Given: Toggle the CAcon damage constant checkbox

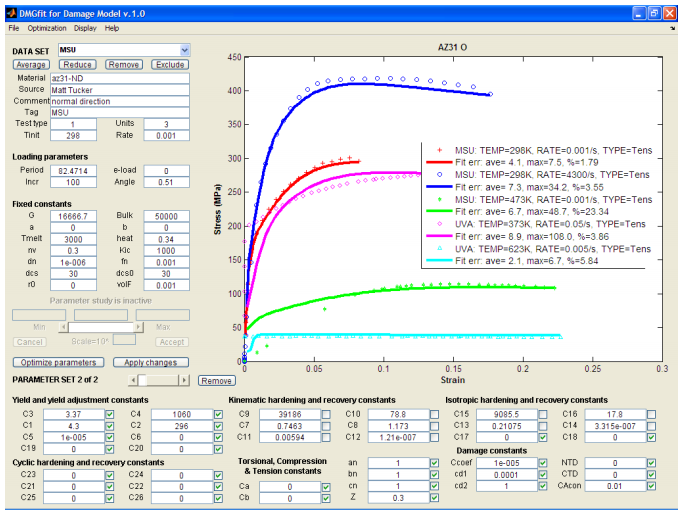Looking at the screenshot, I should (652, 486).
